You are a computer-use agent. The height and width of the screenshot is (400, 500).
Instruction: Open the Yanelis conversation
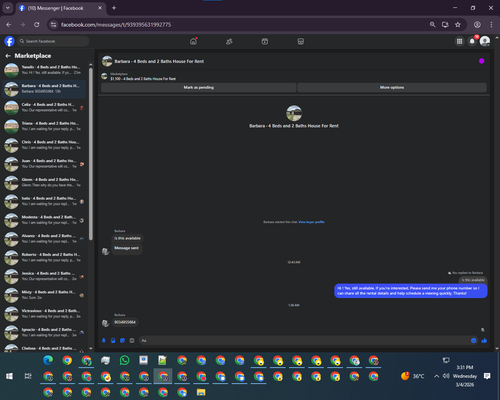45,70
